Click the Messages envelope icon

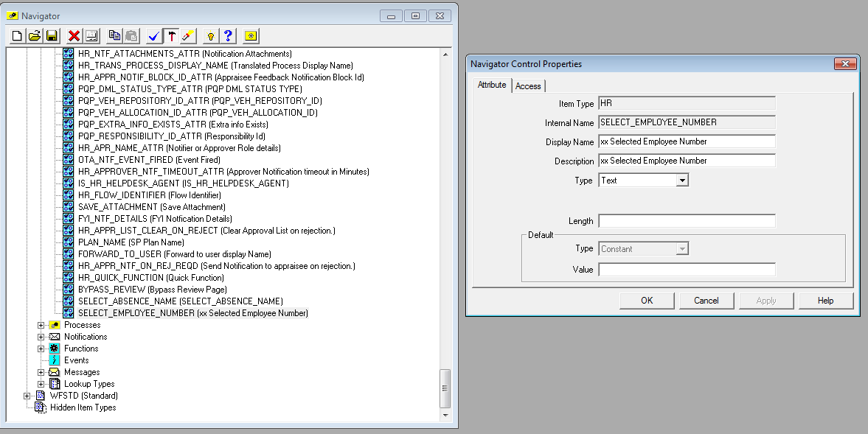(55, 372)
